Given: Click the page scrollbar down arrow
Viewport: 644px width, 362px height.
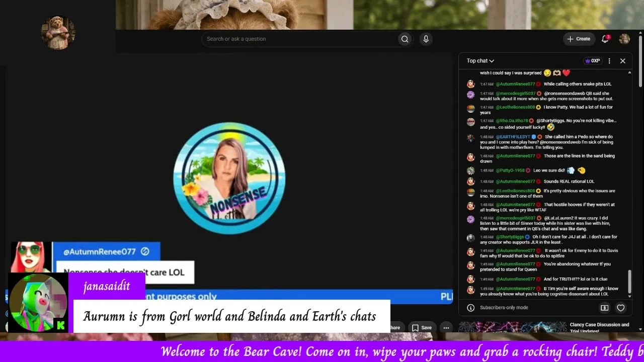Looking at the screenshot, I should coord(640,329).
